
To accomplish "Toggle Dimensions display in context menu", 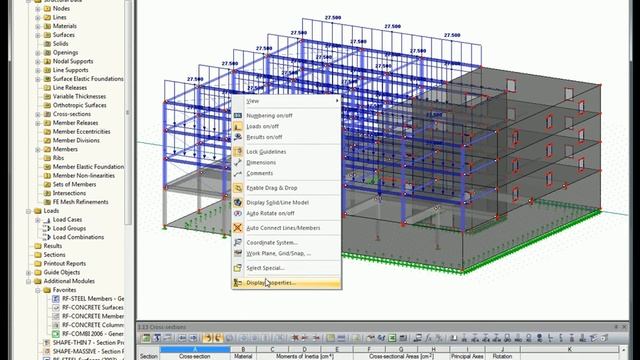I will (287, 162).
